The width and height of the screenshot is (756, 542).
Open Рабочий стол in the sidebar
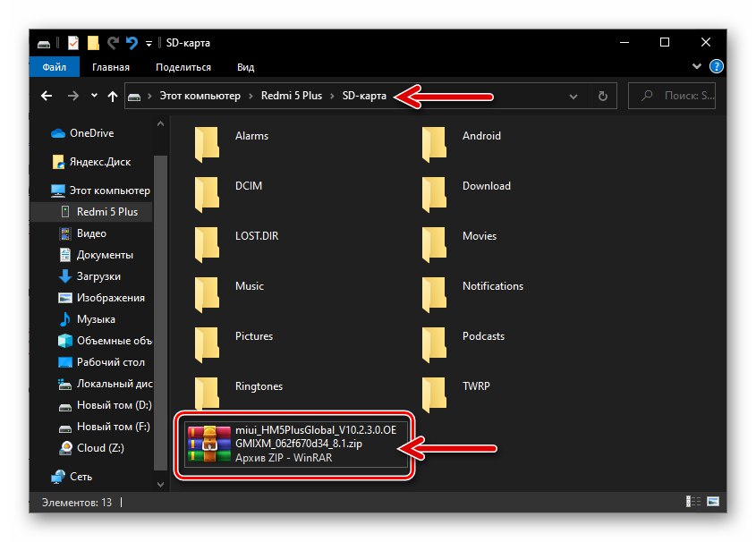pos(101,362)
